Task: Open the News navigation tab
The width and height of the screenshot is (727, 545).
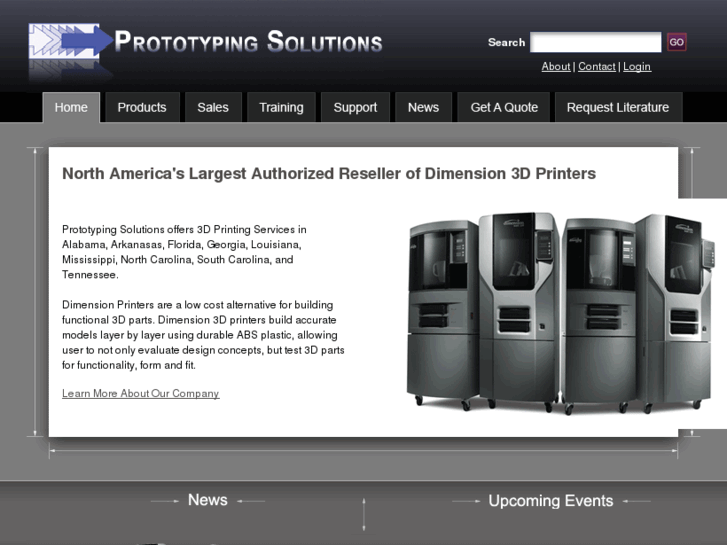Action: click(423, 107)
